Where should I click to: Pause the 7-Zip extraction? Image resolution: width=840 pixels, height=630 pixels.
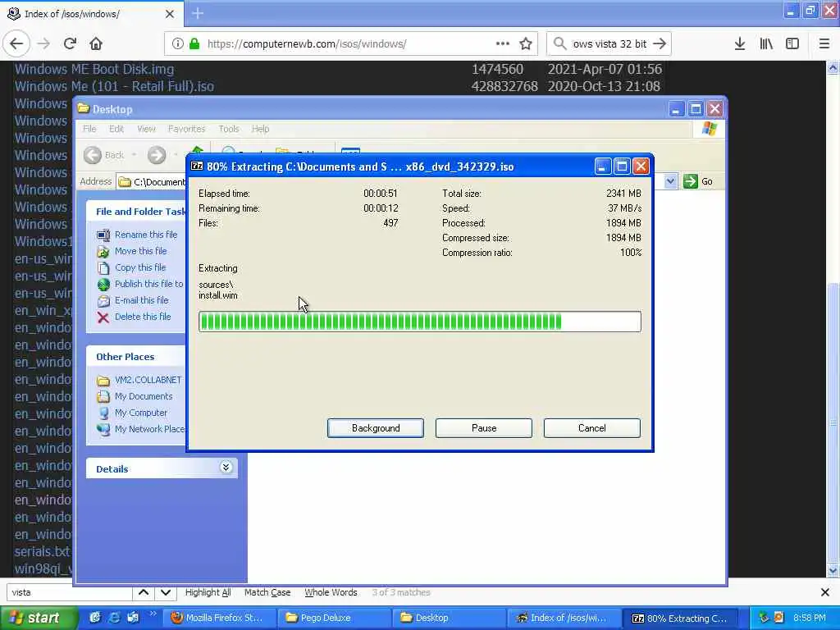[x=484, y=428]
